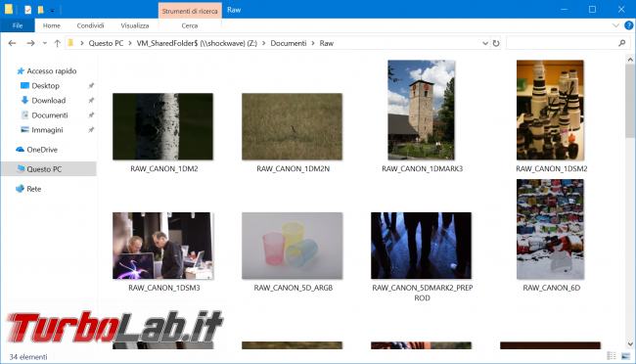Switch to details view icon in status bar
The width and height of the screenshot is (636, 364).
(612, 356)
